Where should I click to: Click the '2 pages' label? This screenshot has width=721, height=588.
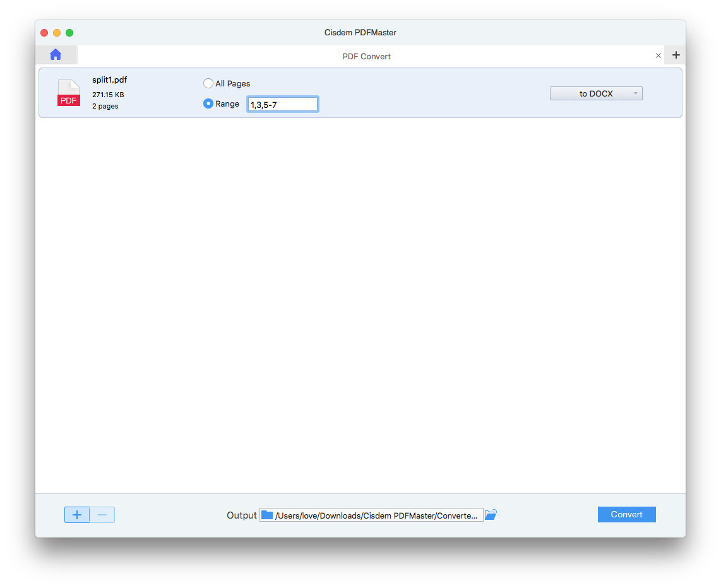105,106
